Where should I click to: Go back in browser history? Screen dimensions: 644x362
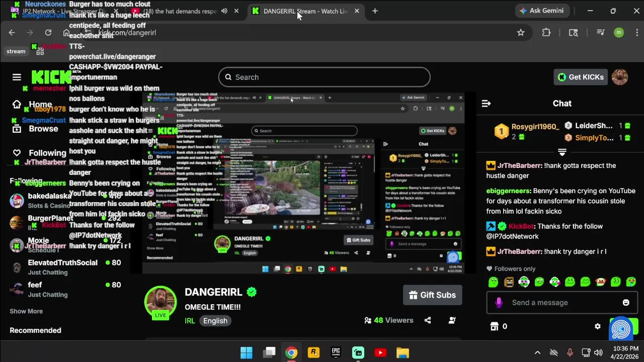(12, 33)
